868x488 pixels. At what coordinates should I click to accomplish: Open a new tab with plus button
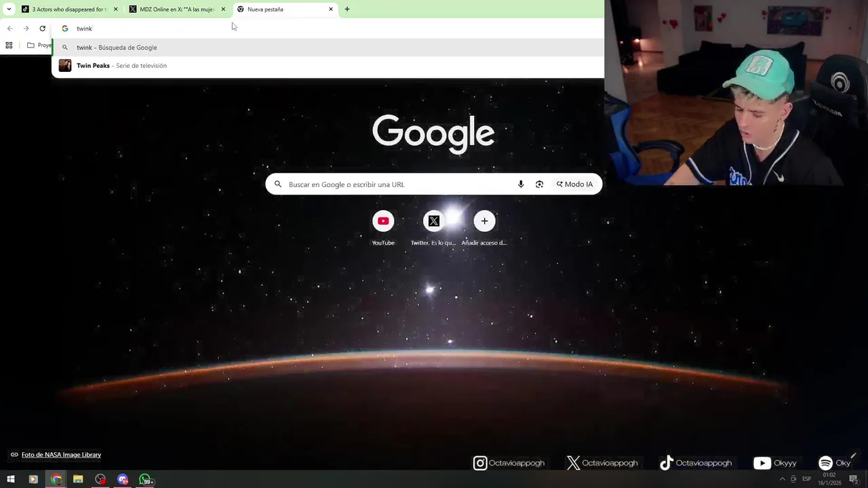pos(347,9)
